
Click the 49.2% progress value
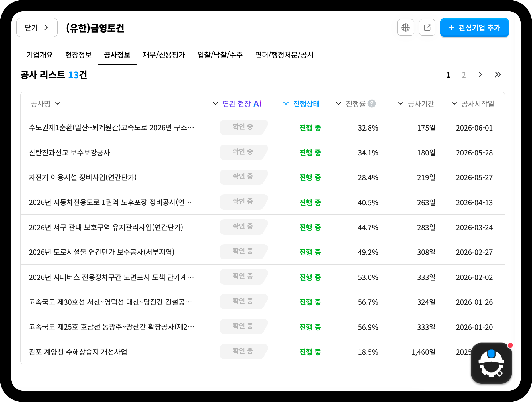point(368,252)
